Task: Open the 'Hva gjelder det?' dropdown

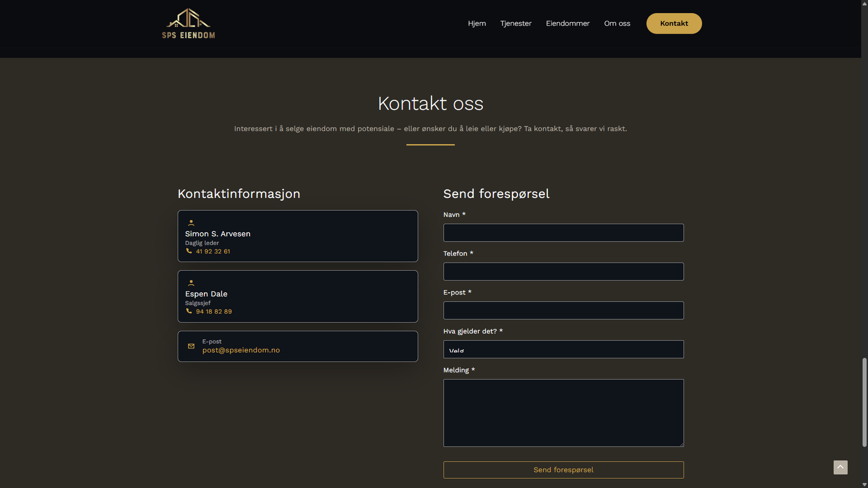Action: tap(563, 349)
